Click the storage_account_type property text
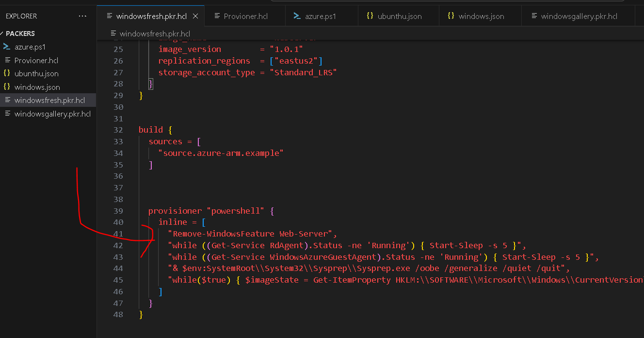The height and width of the screenshot is (338, 644). (207, 72)
